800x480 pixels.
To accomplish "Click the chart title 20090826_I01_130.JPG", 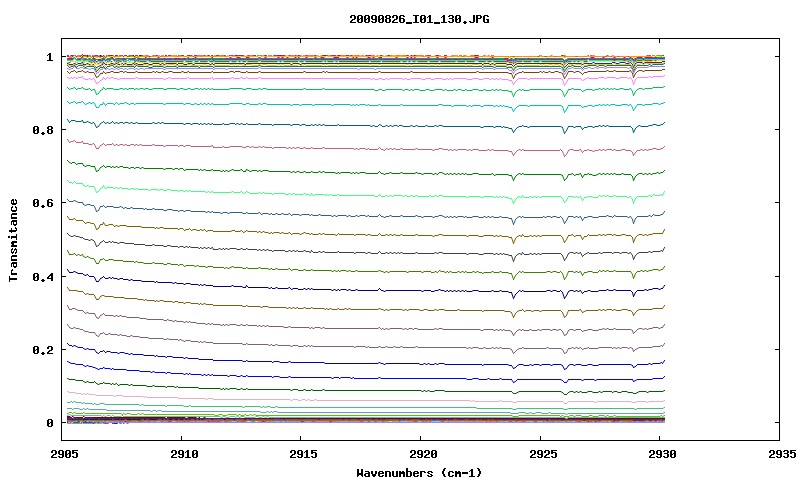I will tap(419, 19).
